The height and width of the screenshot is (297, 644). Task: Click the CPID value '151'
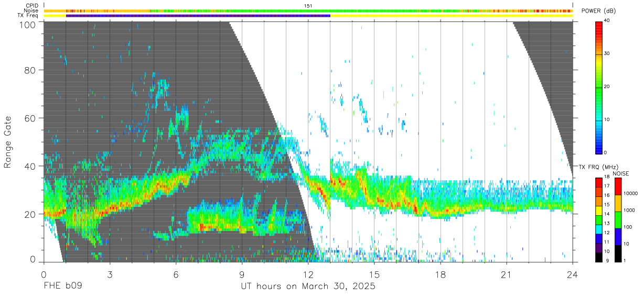[x=308, y=6]
